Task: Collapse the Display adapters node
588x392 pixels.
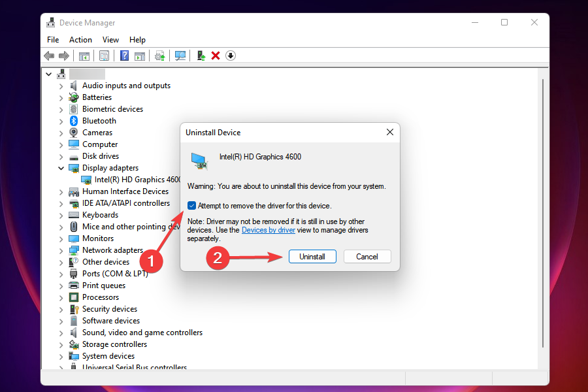Action: pos(61,168)
